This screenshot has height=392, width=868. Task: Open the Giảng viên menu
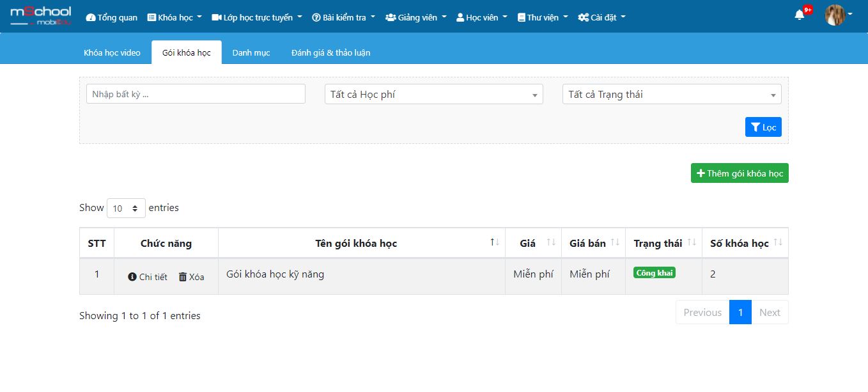(x=416, y=17)
